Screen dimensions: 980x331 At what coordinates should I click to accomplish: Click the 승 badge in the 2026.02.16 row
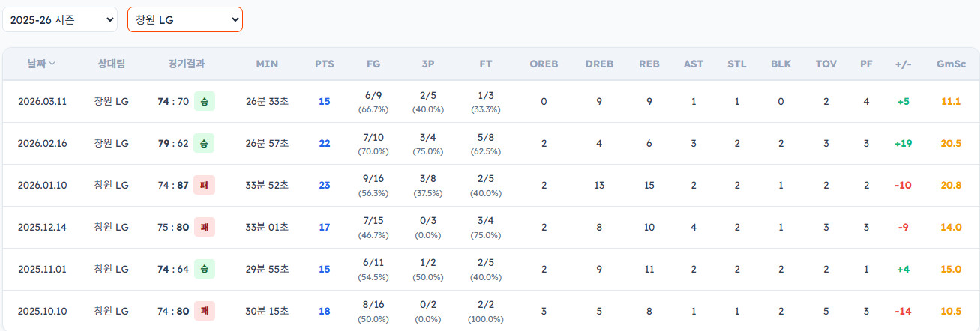(204, 143)
